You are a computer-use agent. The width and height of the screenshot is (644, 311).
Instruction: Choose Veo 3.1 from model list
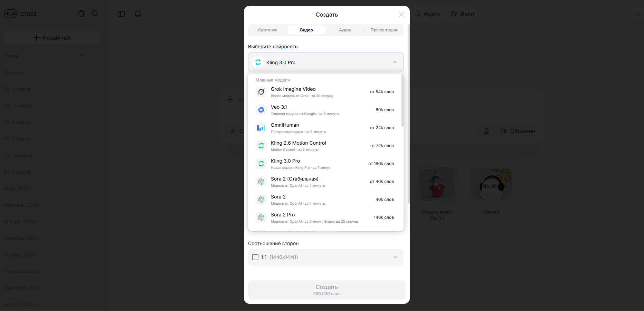(325, 110)
